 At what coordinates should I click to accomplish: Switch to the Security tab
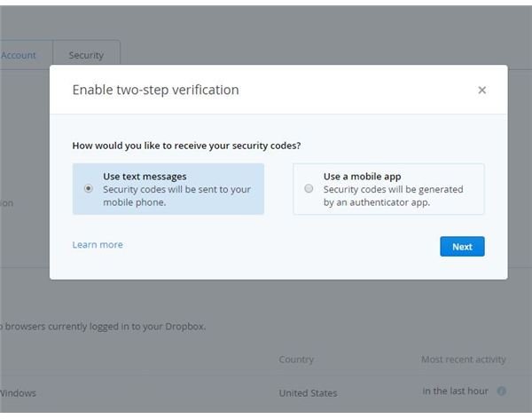[x=86, y=55]
